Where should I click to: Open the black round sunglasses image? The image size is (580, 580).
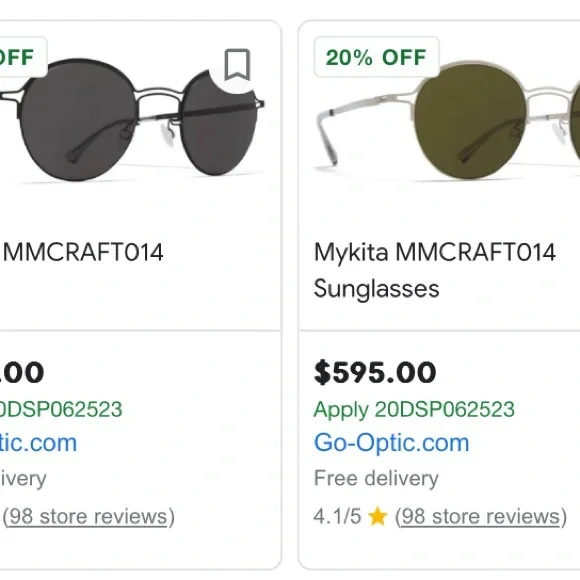[x=133, y=118]
